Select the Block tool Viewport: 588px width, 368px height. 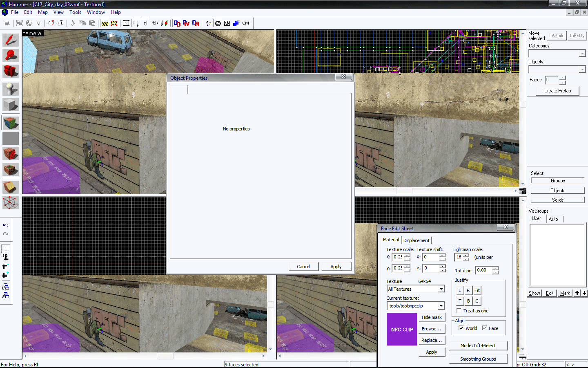pos(11,105)
